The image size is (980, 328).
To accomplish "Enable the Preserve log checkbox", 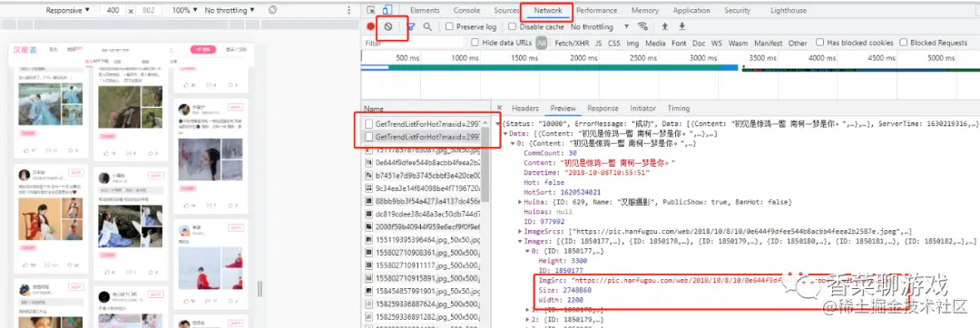I will pyautogui.click(x=449, y=27).
